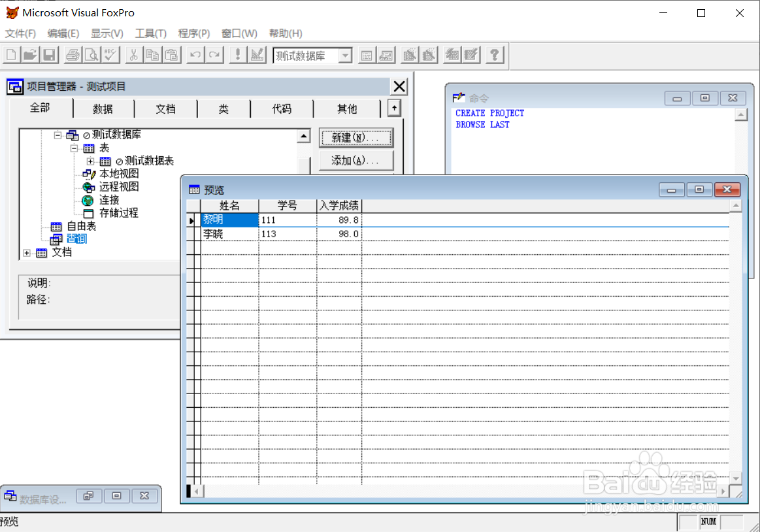Image resolution: width=760 pixels, height=532 pixels.
Task: Select 存储过程 in project tree
Action: tap(119, 213)
